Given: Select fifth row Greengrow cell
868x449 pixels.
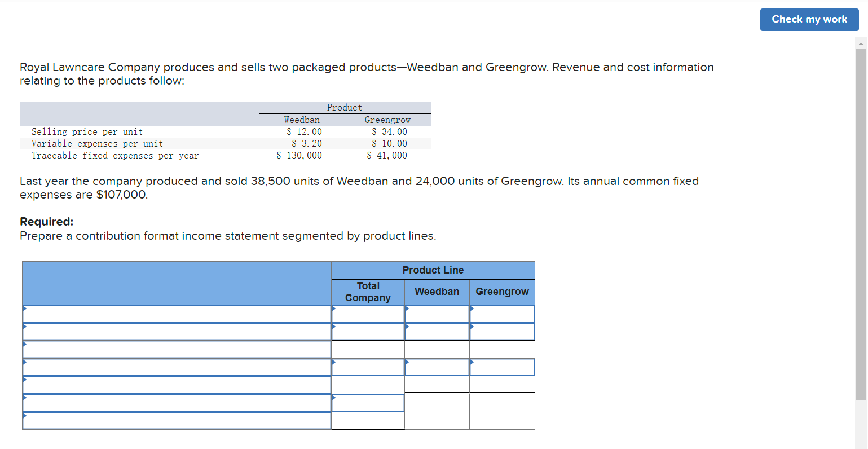Looking at the screenshot, I should [502, 385].
